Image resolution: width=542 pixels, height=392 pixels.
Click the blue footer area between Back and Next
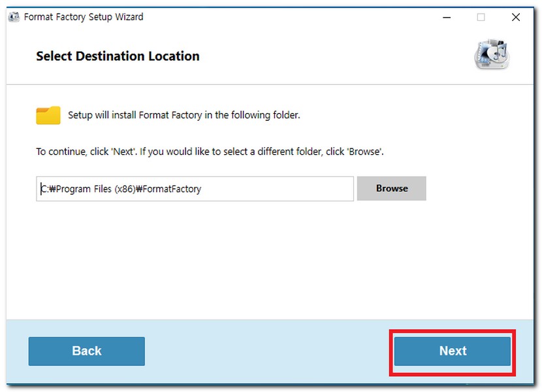coord(268,351)
